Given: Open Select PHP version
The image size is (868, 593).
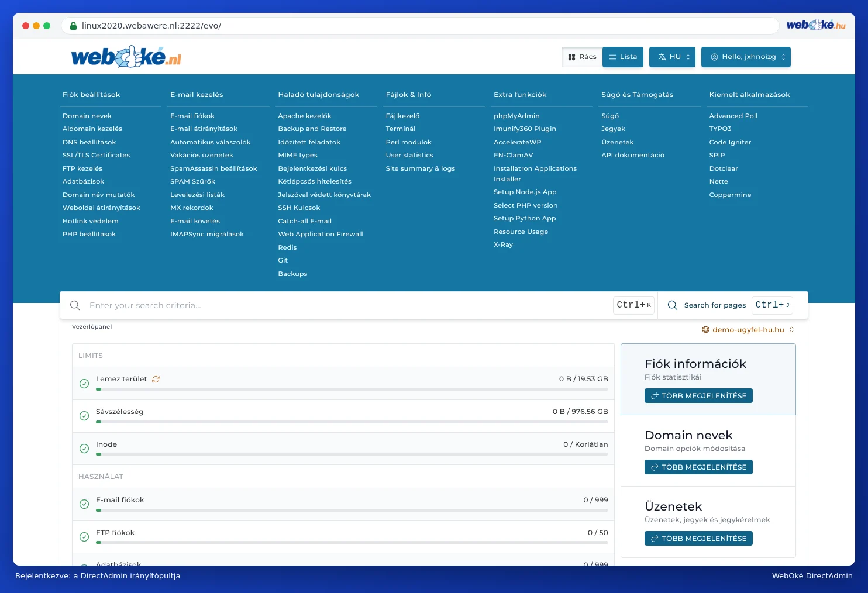Looking at the screenshot, I should (x=526, y=205).
